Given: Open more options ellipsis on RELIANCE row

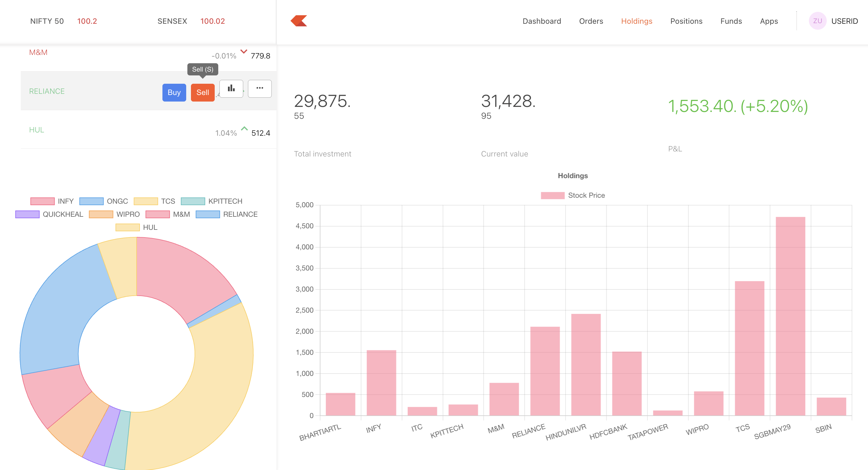Looking at the screenshot, I should click(260, 88).
